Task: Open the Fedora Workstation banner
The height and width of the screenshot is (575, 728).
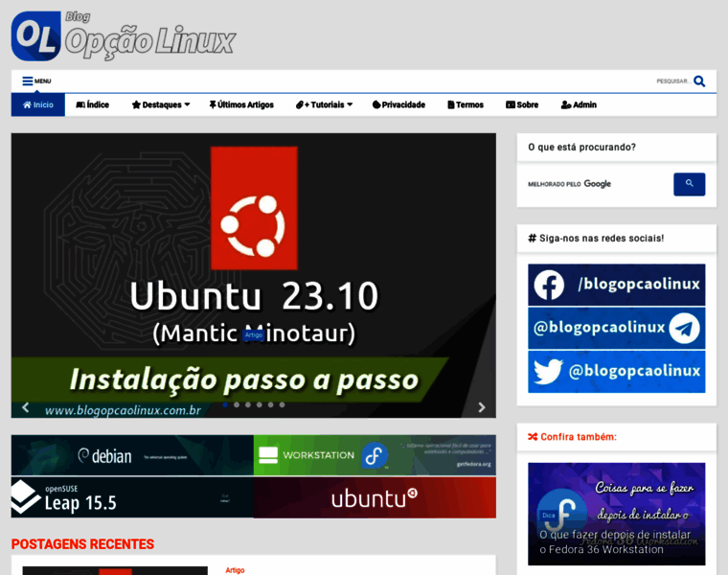Action: (375, 455)
